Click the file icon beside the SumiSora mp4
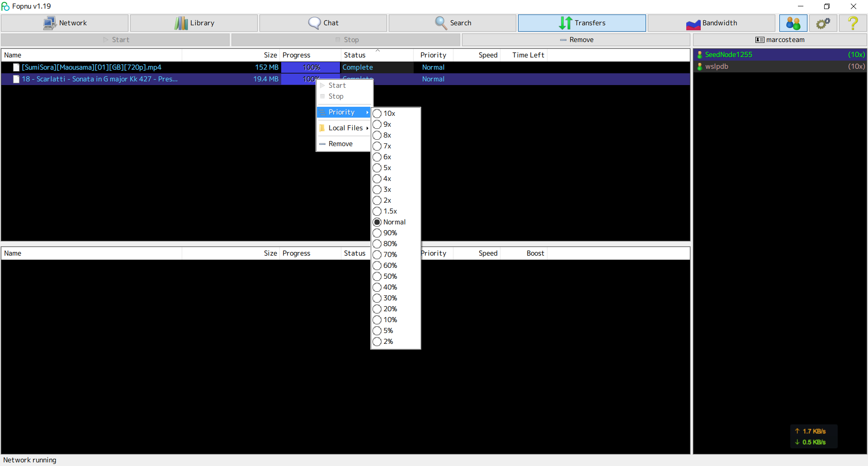This screenshot has width=868, height=466. [16, 67]
